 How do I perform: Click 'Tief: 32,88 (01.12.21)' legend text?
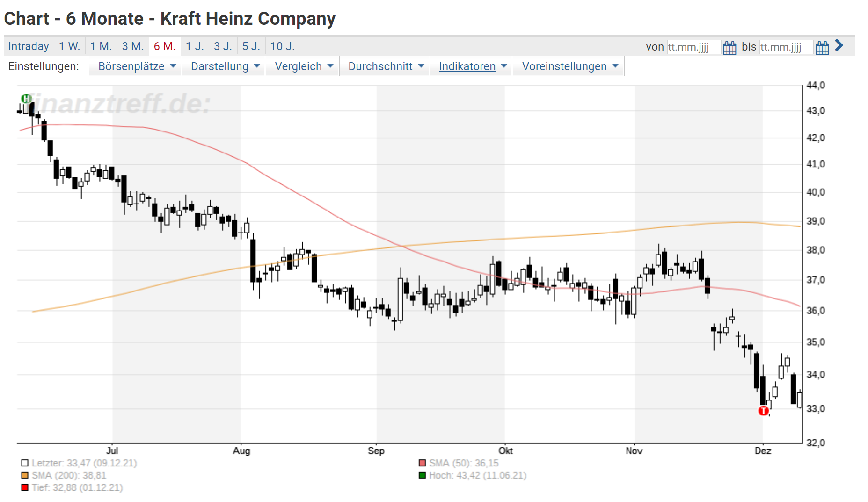coord(77,487)
